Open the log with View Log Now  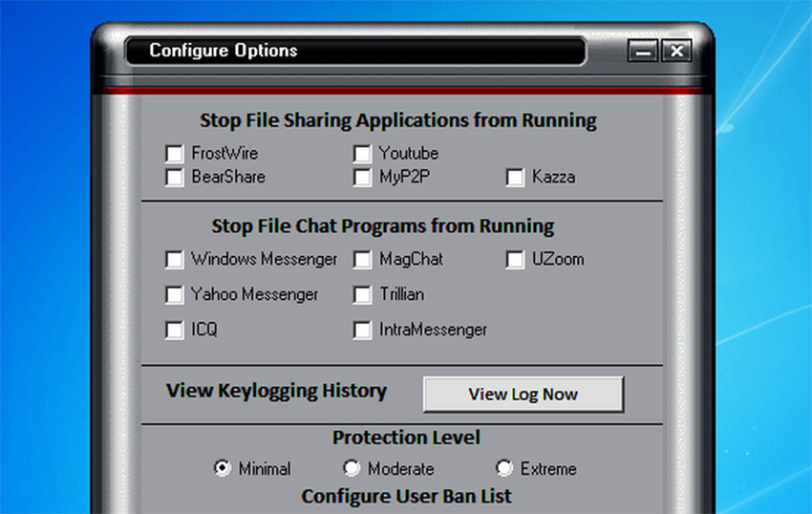pyautogui.click(x=524, y=395)
